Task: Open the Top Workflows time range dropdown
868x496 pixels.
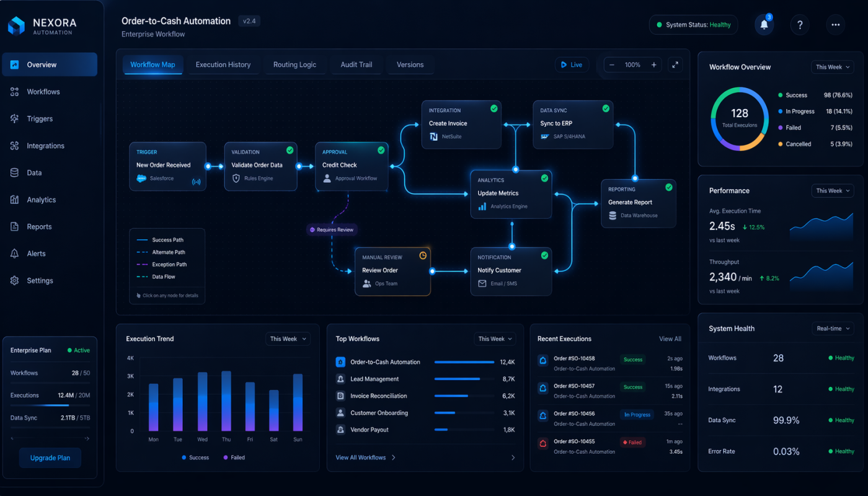Action: (x=494, y=339)
